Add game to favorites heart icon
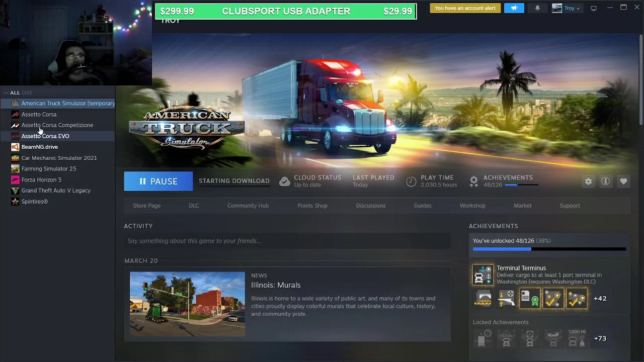Screen dimensions: 644x362 click(x=623, y=182)
